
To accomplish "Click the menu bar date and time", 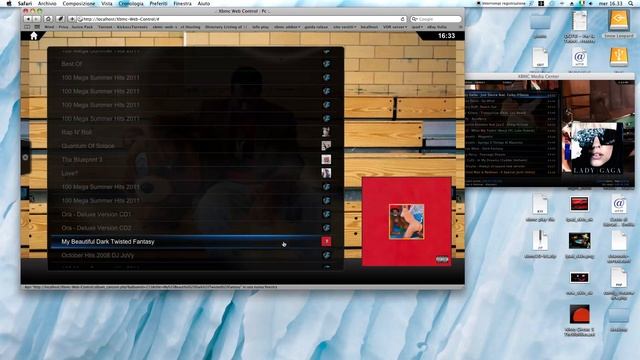I will (610, 3).
